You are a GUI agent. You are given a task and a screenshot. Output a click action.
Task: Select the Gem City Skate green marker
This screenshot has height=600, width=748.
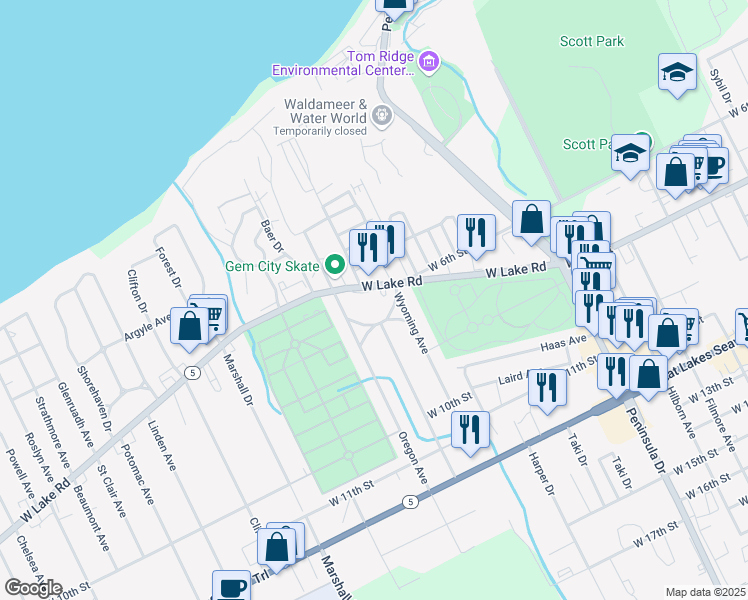click(335, 265)
